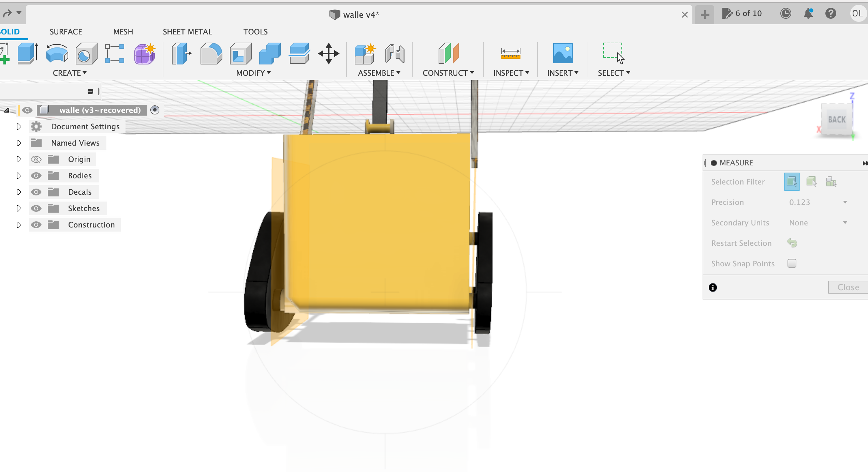Select the Extrude tool in Create
The image size is (868, 472).
[x=27, y=54]
